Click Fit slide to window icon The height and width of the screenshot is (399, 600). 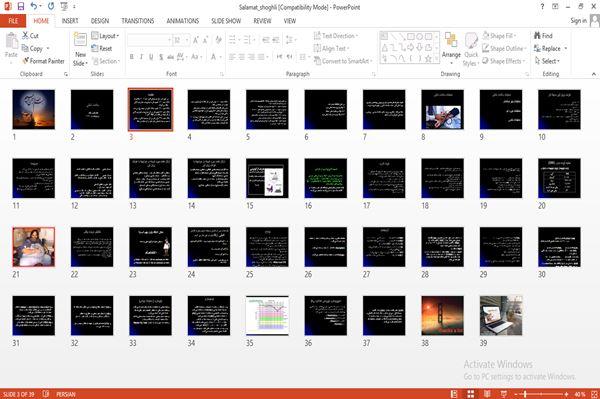(x=594, y=394)
